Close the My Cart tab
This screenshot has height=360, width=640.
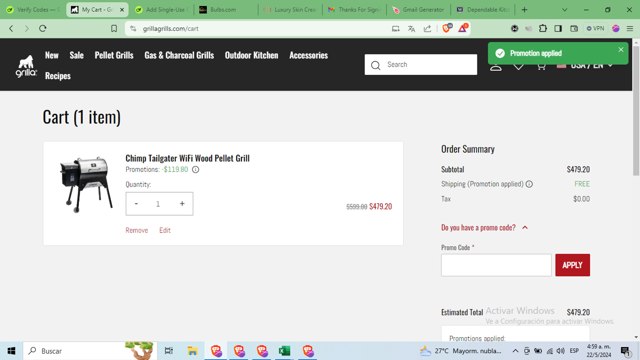tap(122, 9)
